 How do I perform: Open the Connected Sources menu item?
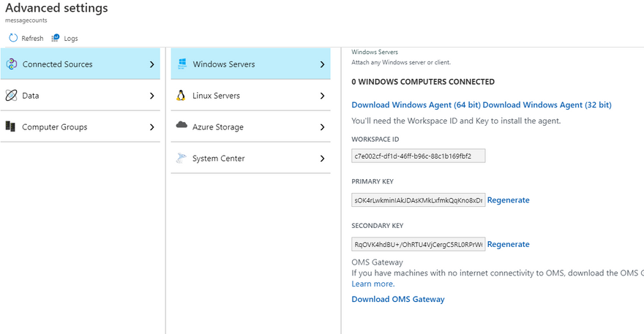[80, 64]
